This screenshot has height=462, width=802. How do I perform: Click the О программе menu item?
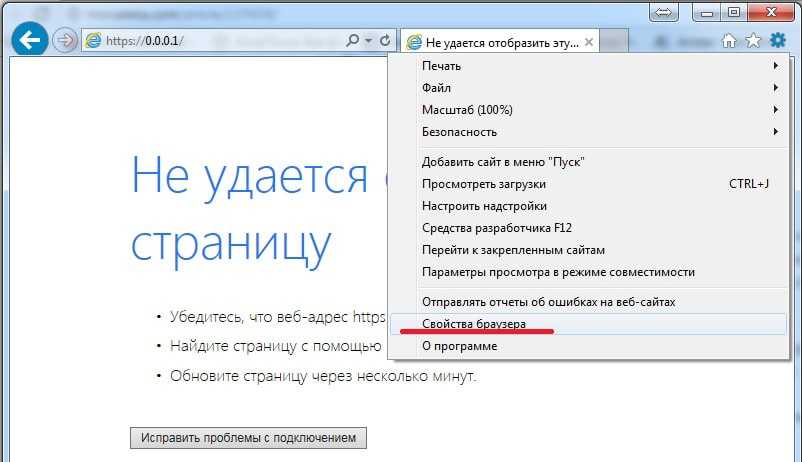point(459,346)
